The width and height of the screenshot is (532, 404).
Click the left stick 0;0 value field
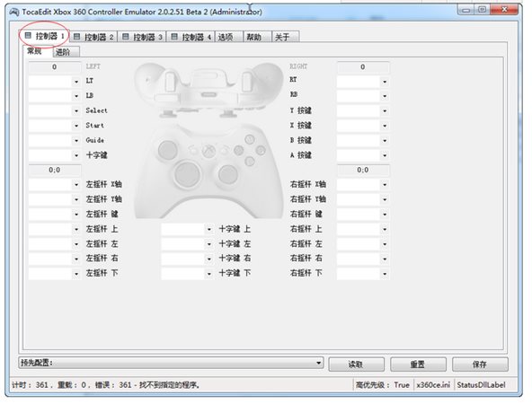coord(55,171)
